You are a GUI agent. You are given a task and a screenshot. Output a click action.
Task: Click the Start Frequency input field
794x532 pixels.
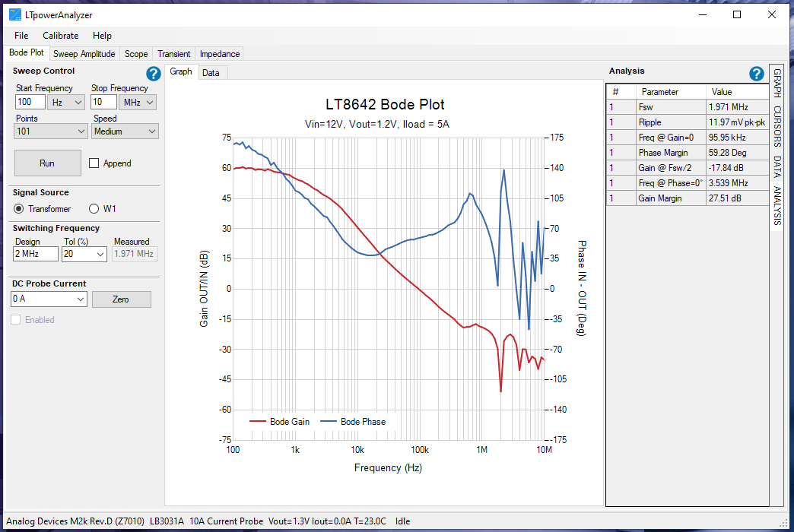[x=30, y=102]
